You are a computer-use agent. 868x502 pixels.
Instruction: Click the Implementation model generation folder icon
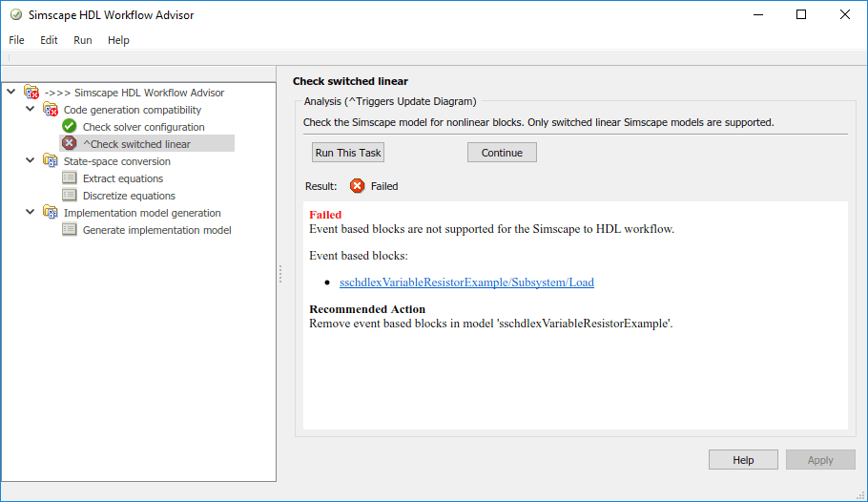(x=51, y=213)
